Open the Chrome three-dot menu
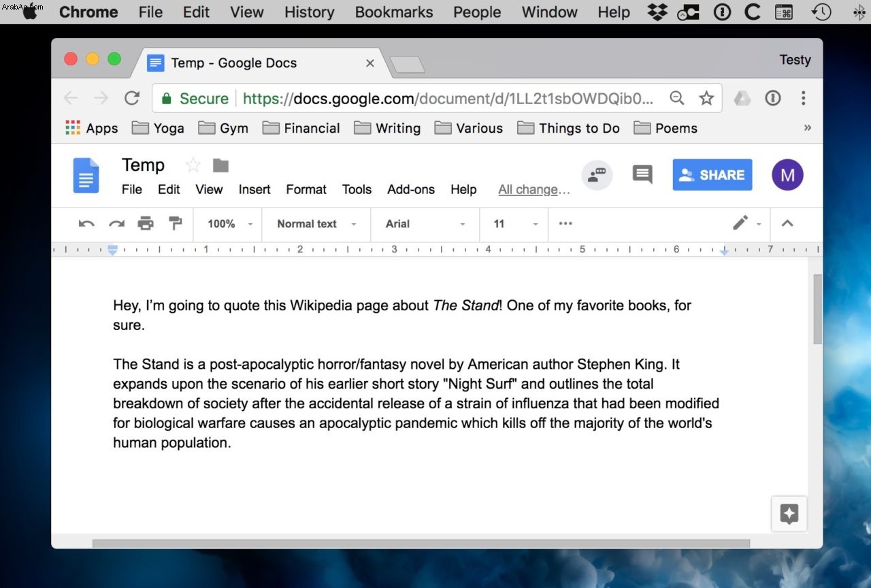This screenshot has width=871, height=588. [x=804, y=98]
